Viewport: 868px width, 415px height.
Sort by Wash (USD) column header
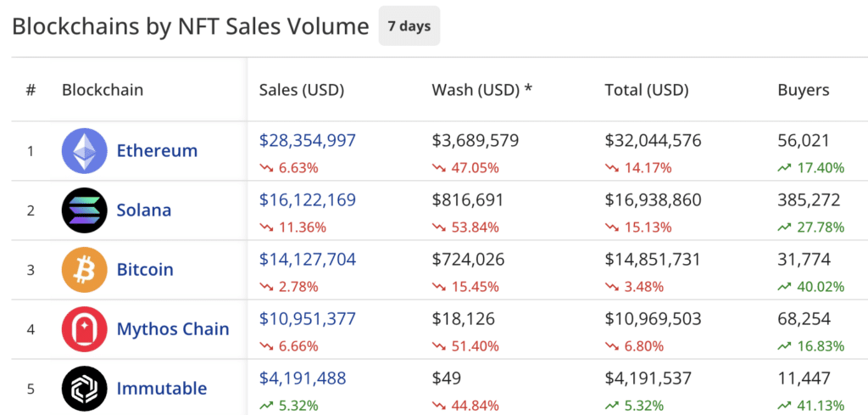pyautogui.click(x=481, y=90)
